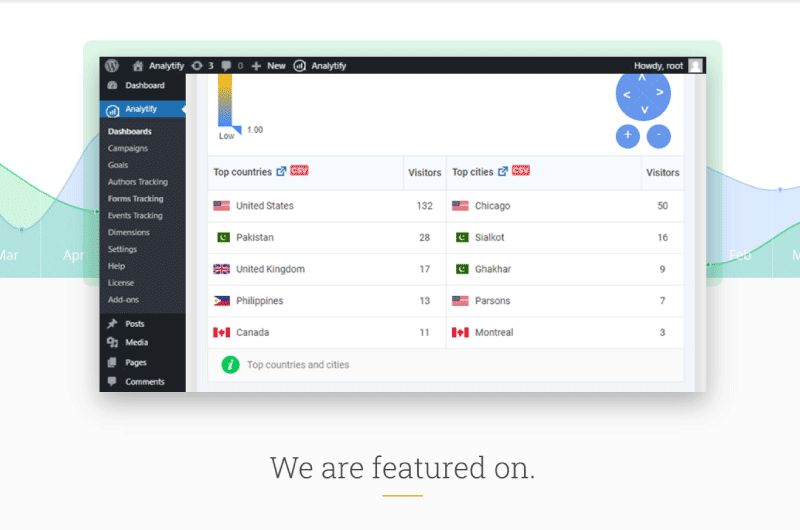Zoom in the map with plus button
This screenshot has width=800, height=530.
click(628, 136)
